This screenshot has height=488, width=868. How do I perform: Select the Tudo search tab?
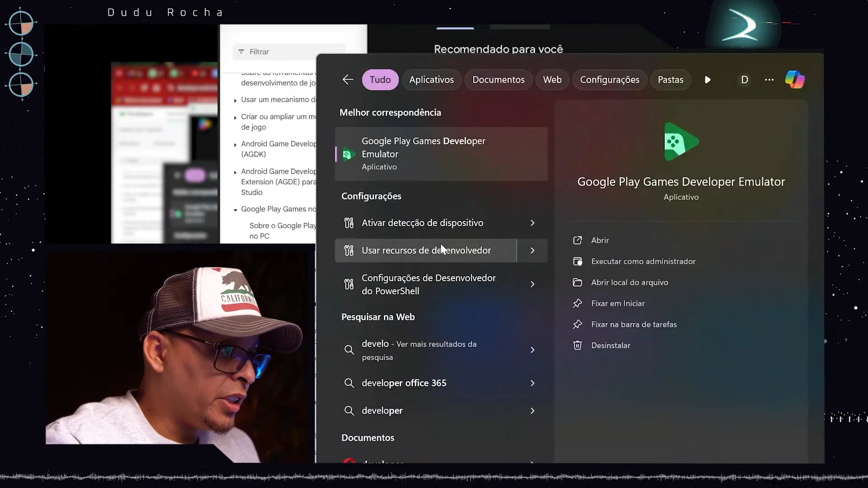point(380,79)
